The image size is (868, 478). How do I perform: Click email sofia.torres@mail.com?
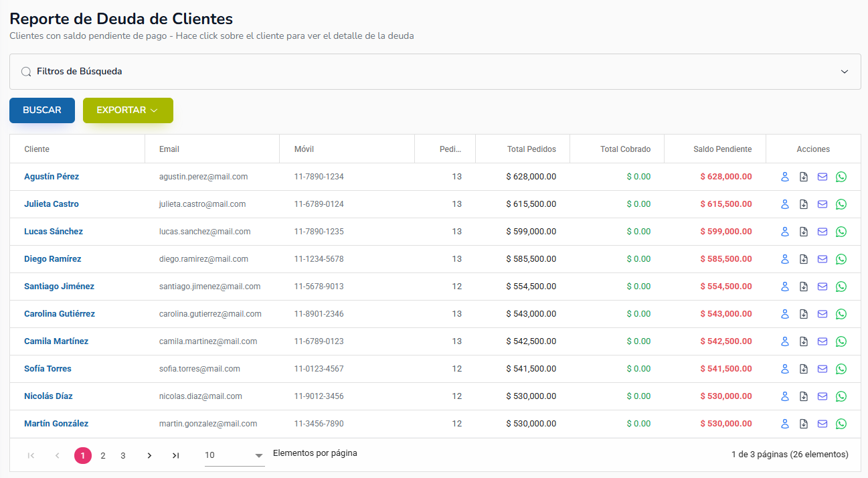tap(199, 369)
